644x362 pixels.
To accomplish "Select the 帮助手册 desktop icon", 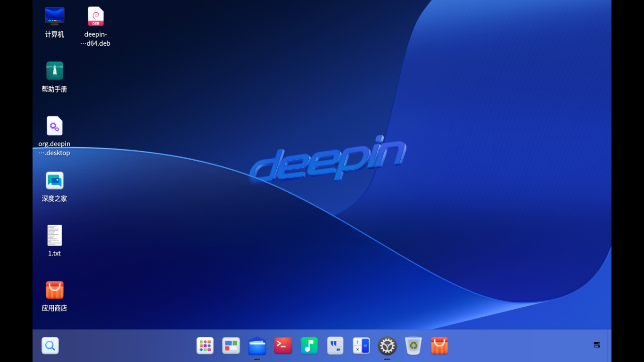I will (55, 71).
